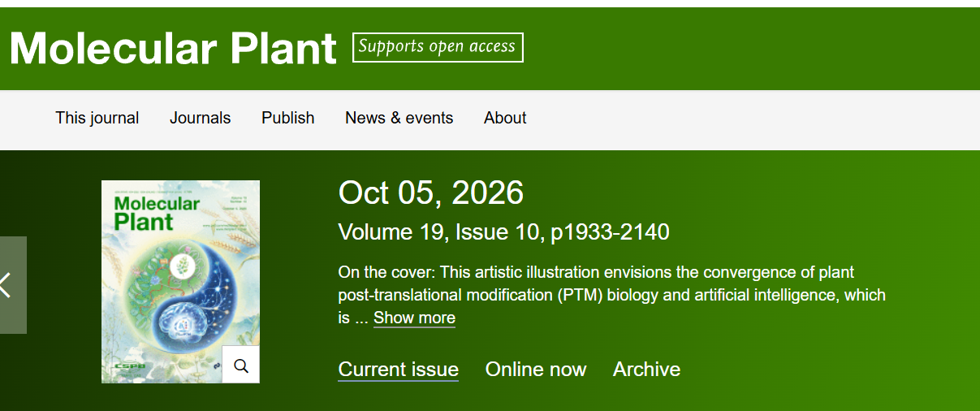
Task: Open the Online now link
Action: coord(536,370)
